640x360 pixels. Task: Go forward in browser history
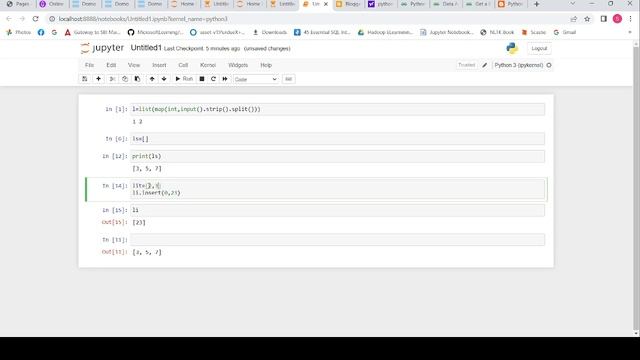[x=22, y=19]
